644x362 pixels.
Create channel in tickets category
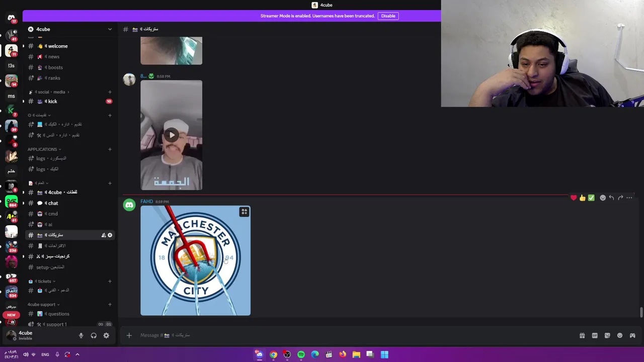click(x=110, y=282)
